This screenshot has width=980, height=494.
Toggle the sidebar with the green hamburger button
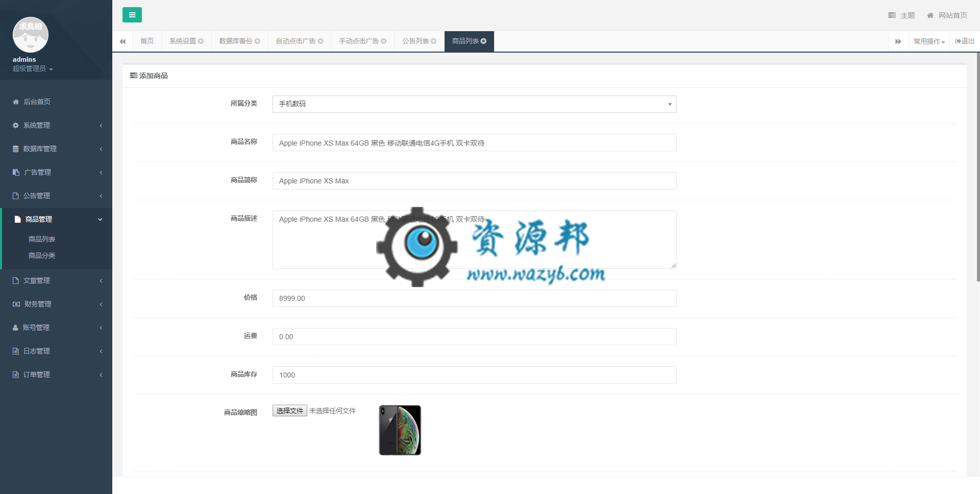(x=132, y=15)
